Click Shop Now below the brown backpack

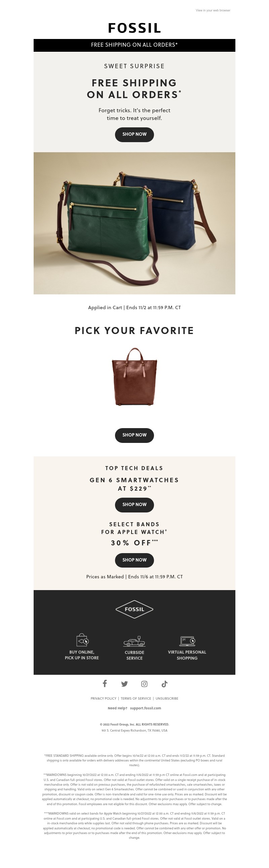pyautogui.click(x=134, y=435)
